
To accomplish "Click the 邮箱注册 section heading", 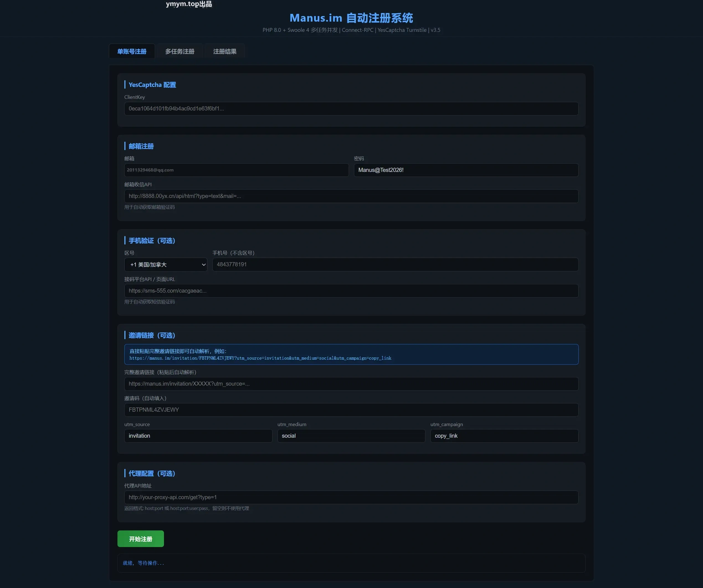I will [141, 146].
